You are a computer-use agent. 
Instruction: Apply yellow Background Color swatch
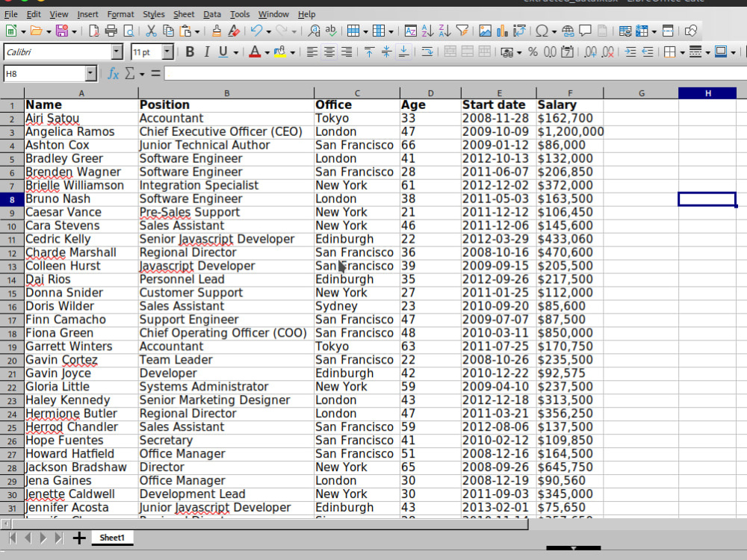pos(280,52)
